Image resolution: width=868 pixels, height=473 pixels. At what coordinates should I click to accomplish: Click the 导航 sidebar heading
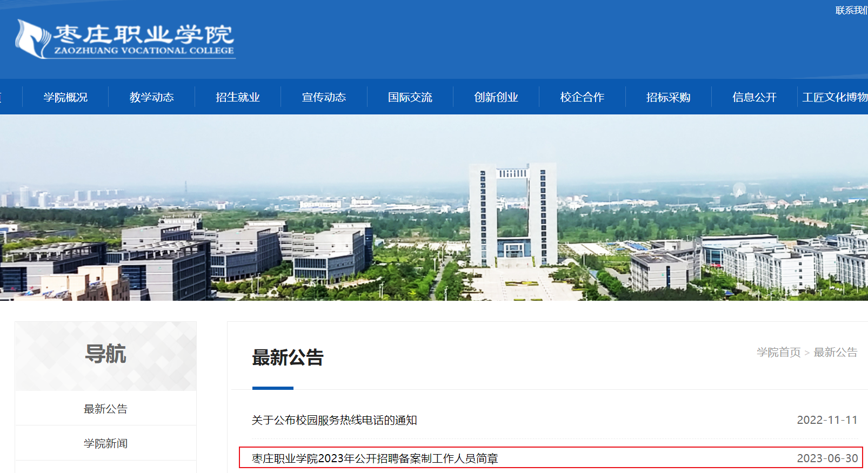[105, 354]
